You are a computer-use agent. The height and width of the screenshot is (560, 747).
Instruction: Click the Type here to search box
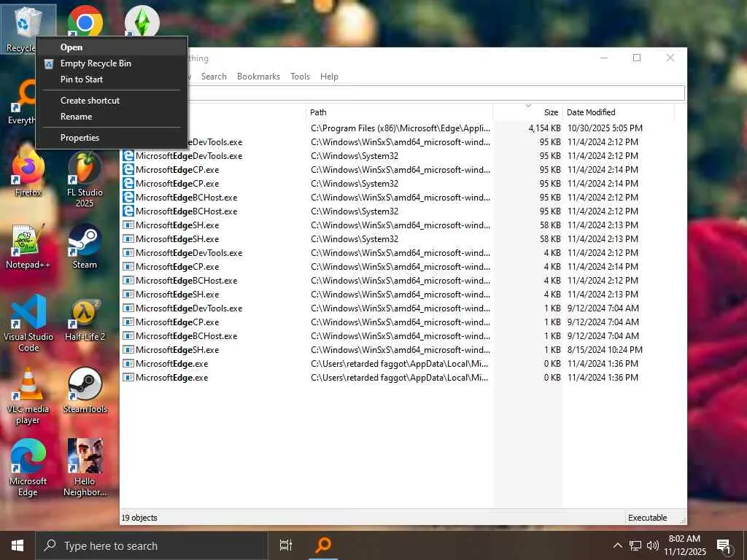click(152, 545)
